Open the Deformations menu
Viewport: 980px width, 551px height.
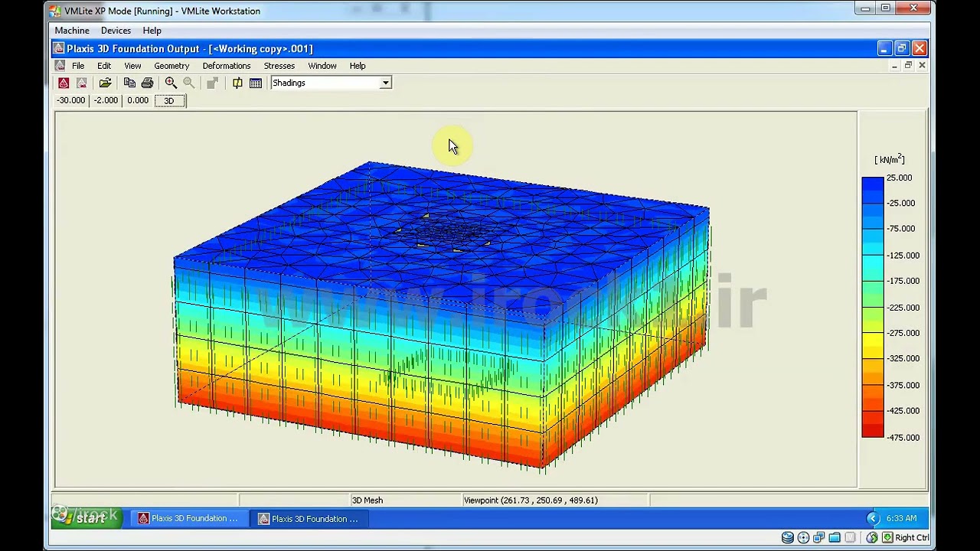[227, 66]
